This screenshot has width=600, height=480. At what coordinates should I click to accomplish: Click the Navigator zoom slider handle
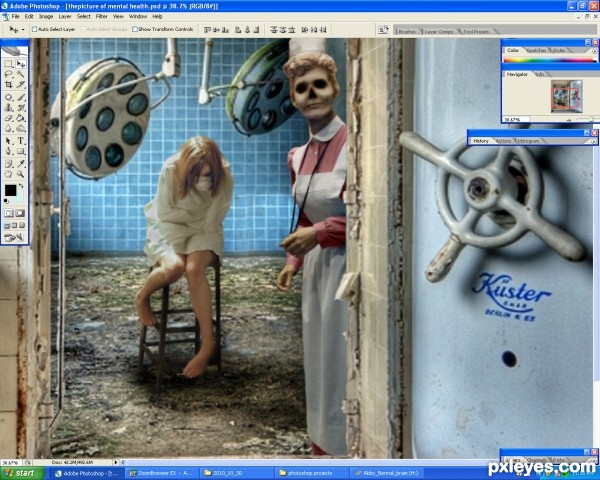click(x=591, y=120)
